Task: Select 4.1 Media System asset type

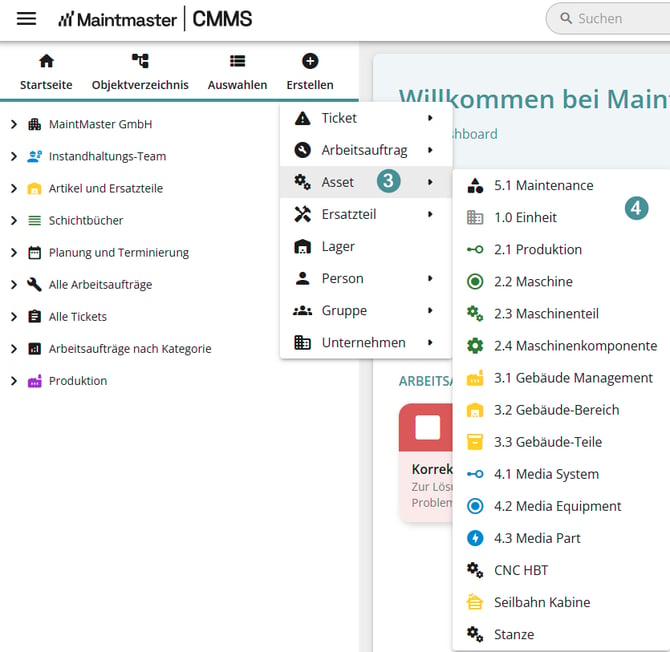Action: [x=561, y=474]
